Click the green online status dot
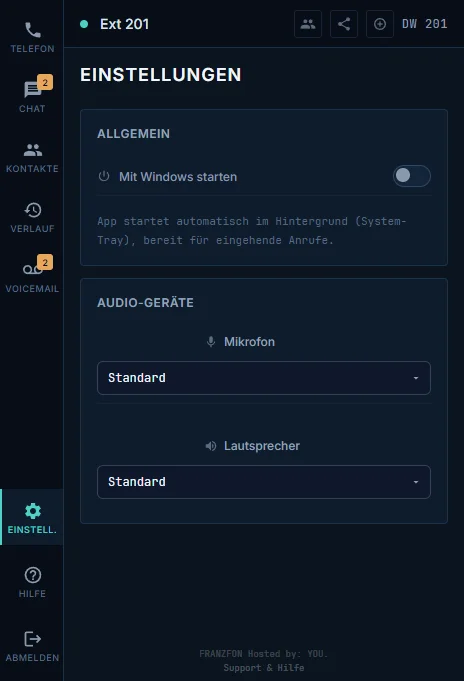Viewport: 464px width, 681px height. coord(84,24)
